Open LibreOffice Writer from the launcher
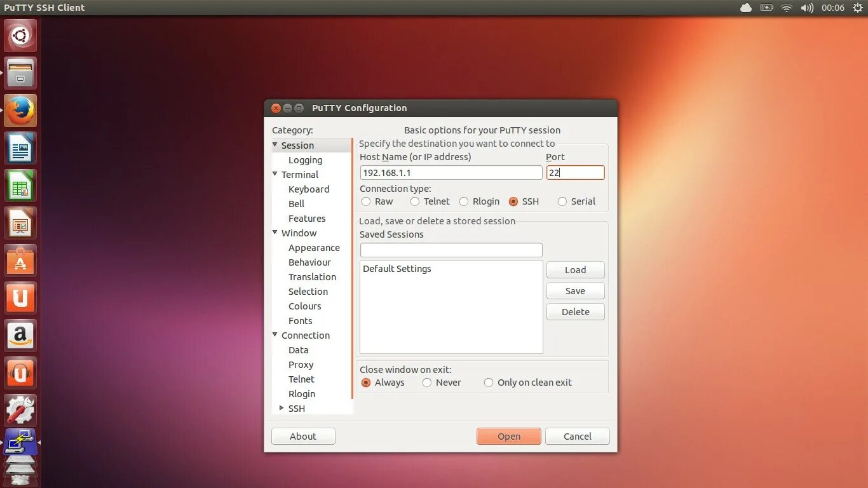The height and width of the screenshot is (488, 868). (20, 148)
